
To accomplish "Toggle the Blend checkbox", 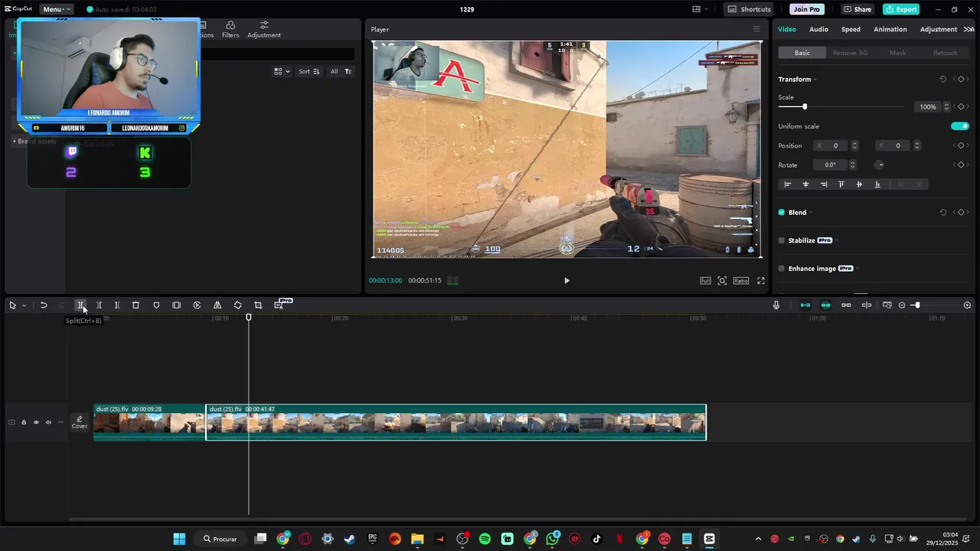I will point(782,212).
